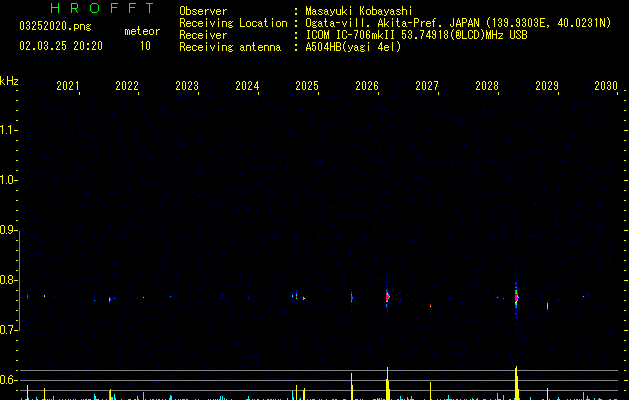Select the file name 03252020.png
Viewport: 629px width, 400px height.
[x=55, y=26]
